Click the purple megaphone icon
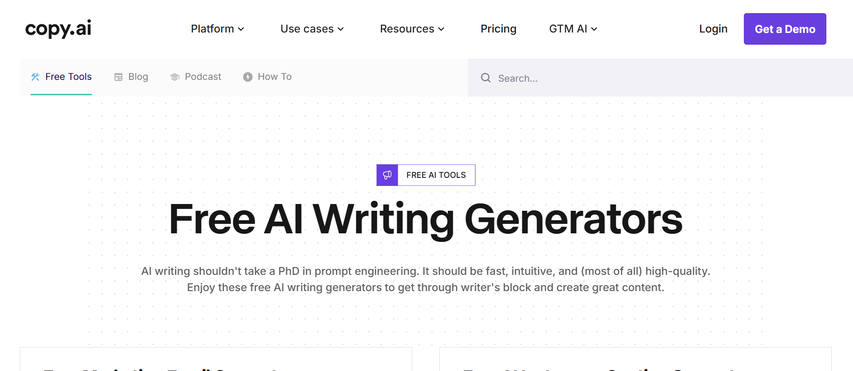The height and width of the screenshot is (371, 853). point(387,175)
